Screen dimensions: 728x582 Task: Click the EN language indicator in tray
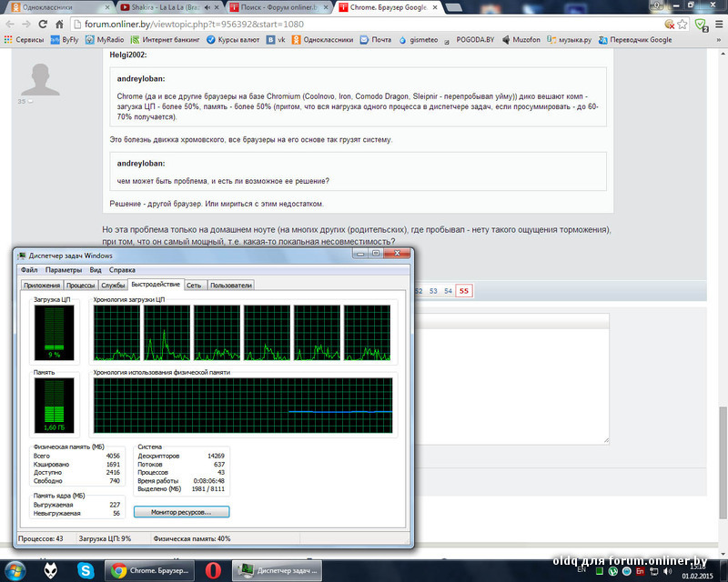[581, 569]
